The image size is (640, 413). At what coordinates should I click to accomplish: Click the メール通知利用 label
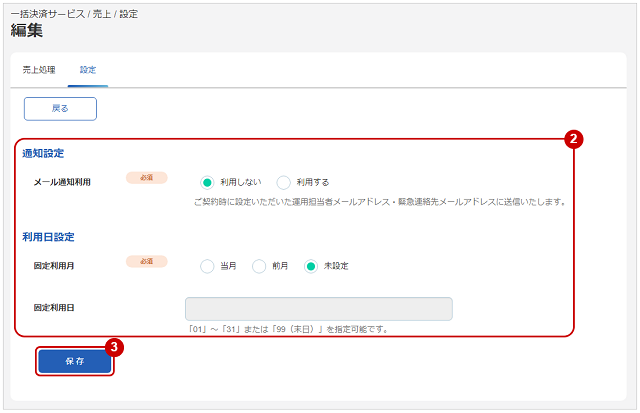(62, 182)
